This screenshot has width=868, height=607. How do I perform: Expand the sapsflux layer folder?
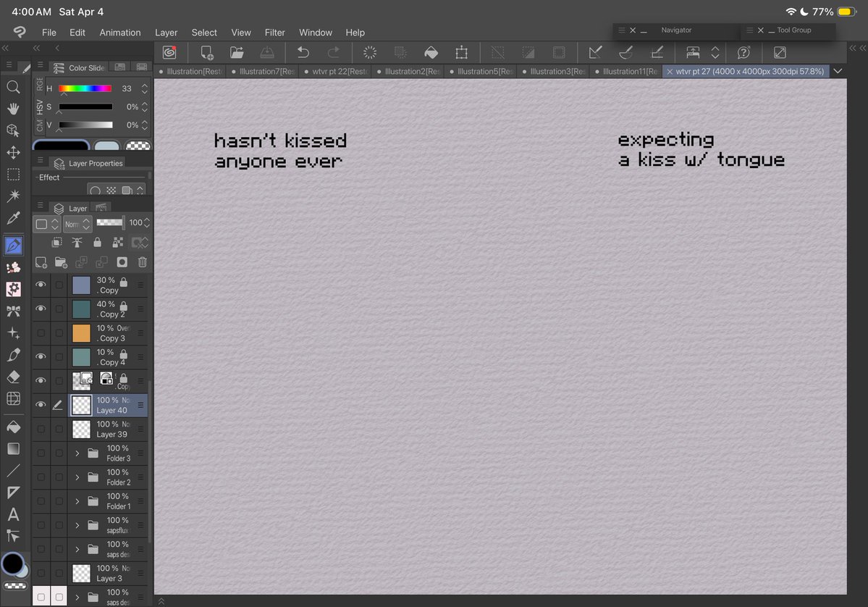(x=77, y=525)
